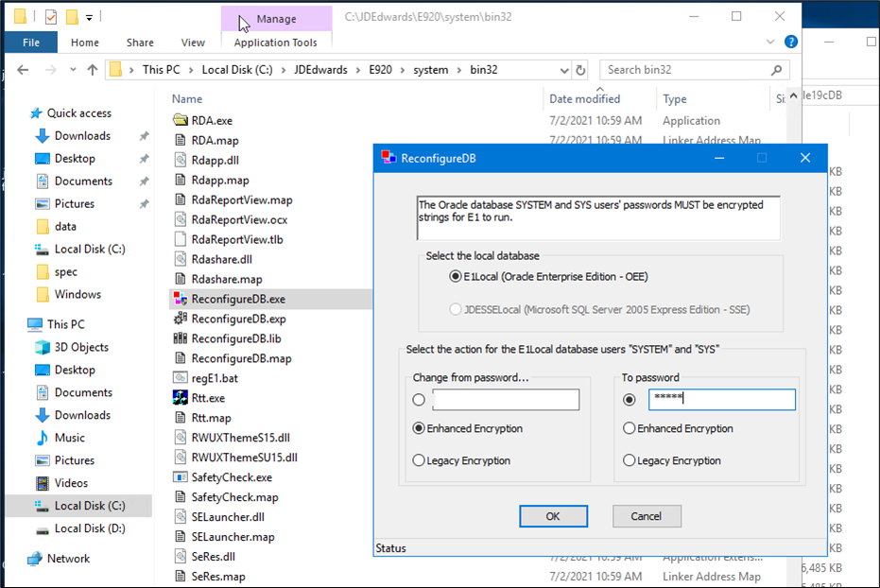Click the This PC monitor icon

35,324
